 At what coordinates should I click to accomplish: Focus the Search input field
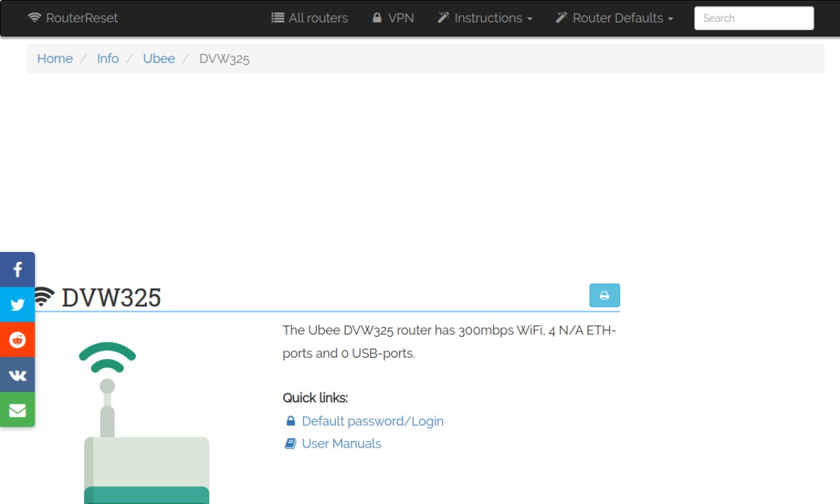tap(753, 18)
